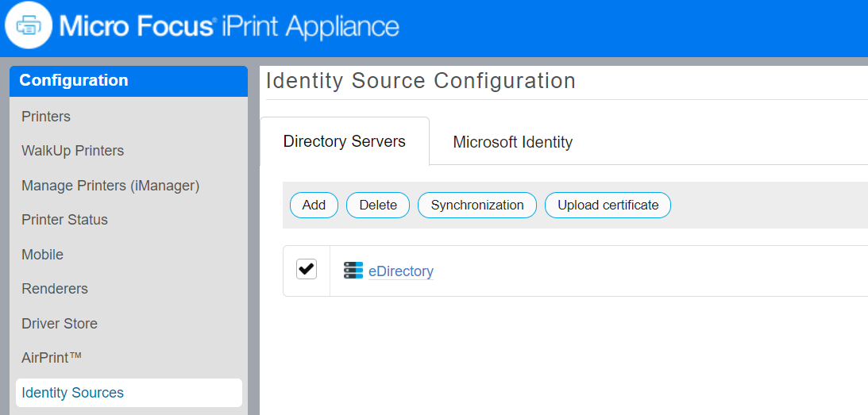Uncheck the eDirectory row checkbox
Screen dimensions: 868x415
(307, 270)
